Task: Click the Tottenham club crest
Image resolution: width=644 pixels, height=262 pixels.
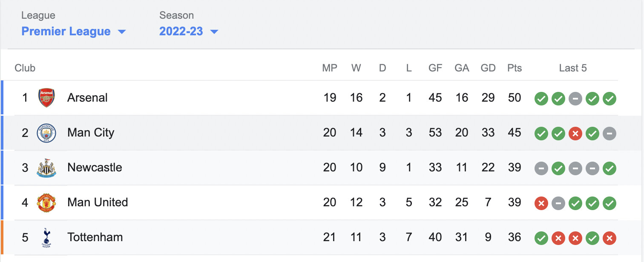Action: (x=46, y=237)
